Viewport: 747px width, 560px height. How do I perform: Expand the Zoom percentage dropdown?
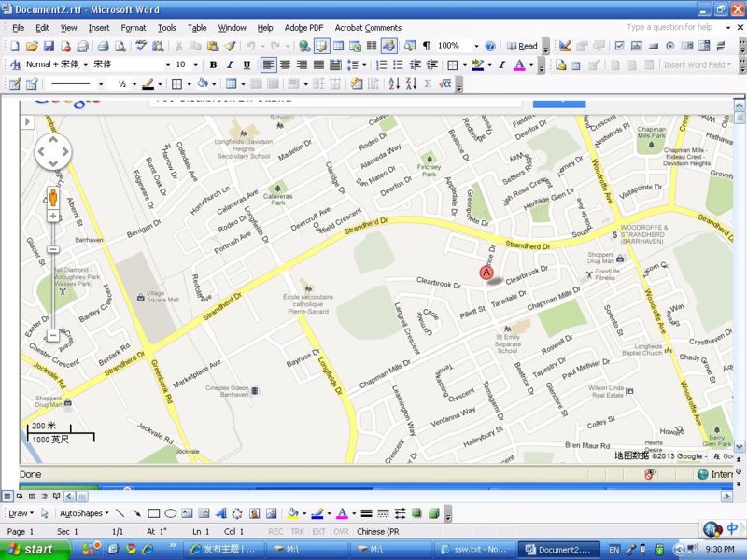476,46
